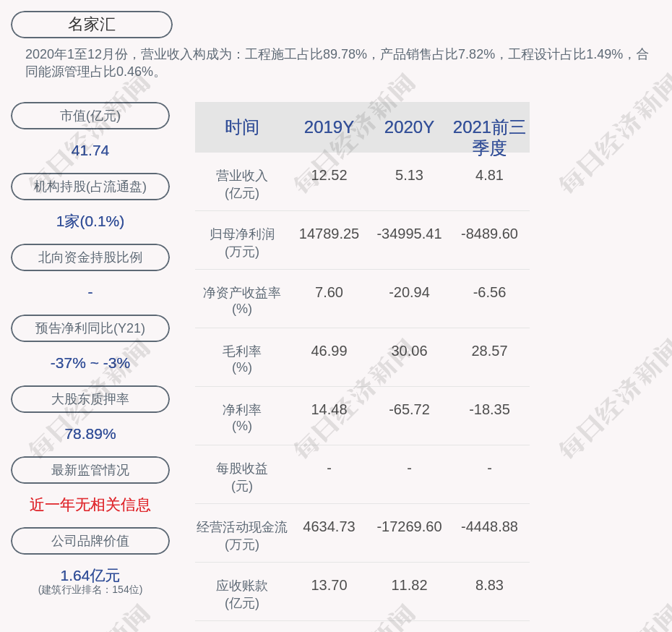Click the receivables value 8.83
The image size is (672, 632).
(489, 585)
